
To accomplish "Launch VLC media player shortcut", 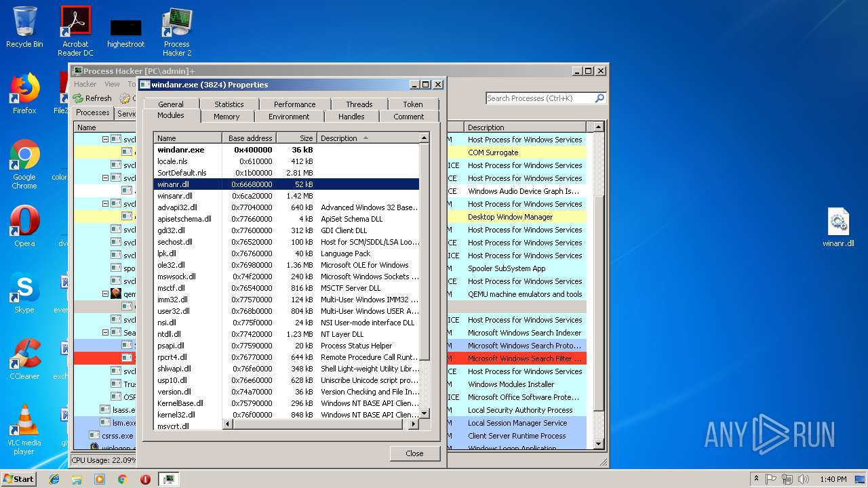I will 24,430.
